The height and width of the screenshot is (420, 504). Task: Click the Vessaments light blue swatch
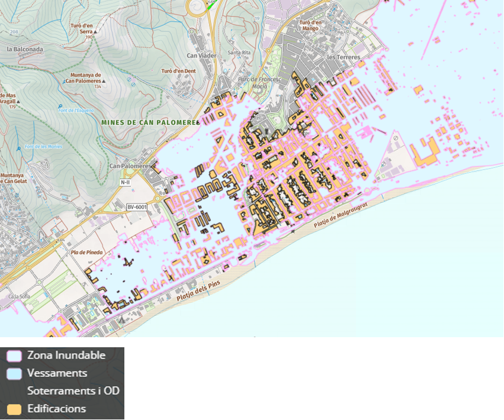(15, 374)
